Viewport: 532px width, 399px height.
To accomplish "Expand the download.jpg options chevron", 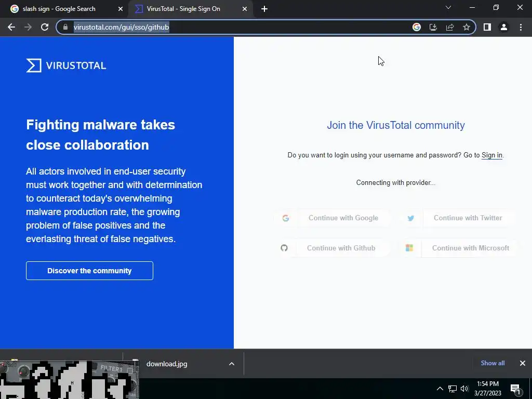I will coord(232,364).
